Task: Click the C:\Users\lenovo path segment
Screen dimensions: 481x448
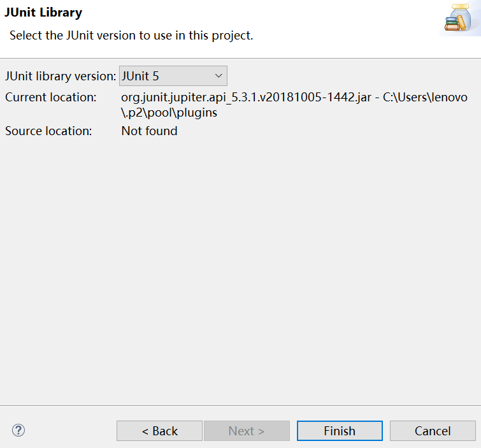Action: (425, 98)
